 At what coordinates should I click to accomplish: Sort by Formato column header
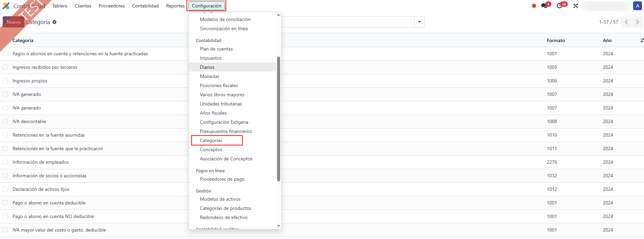pos(556,40)
